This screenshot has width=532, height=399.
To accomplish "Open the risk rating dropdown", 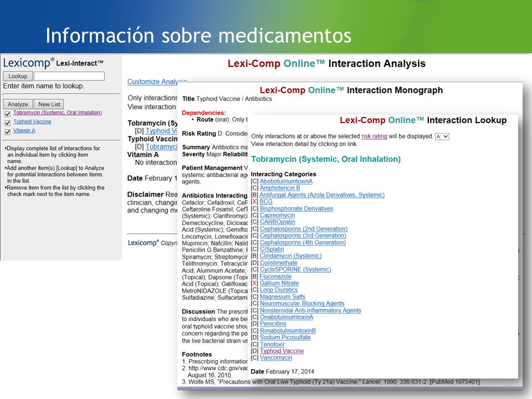I will (x=442, y=136).
